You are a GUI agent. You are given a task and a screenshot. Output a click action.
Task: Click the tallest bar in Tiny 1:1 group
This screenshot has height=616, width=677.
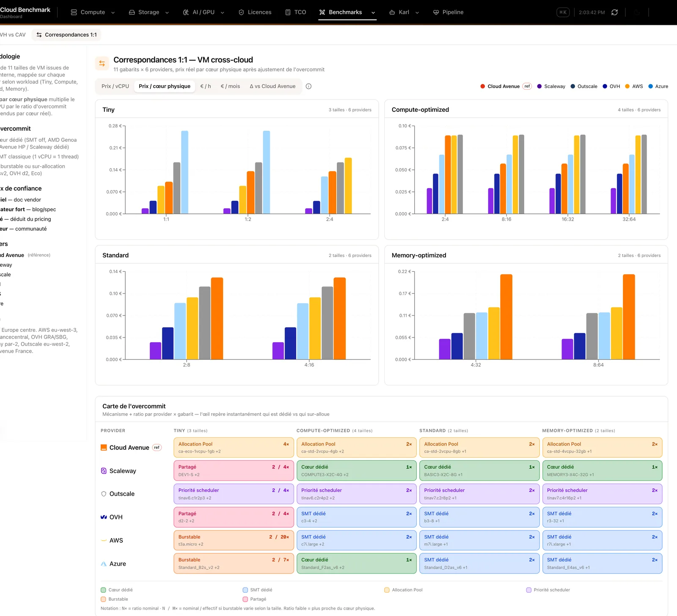[x=185, y=172]
